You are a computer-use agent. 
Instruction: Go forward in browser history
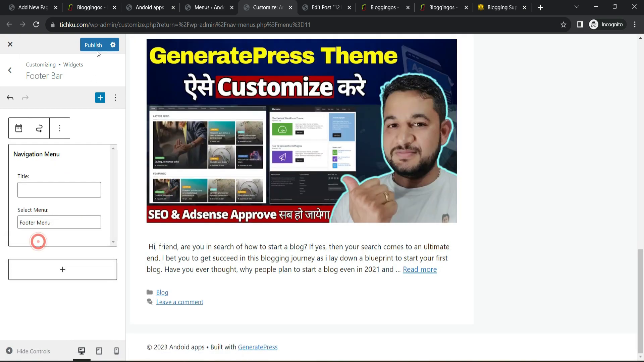coord(22,24)
